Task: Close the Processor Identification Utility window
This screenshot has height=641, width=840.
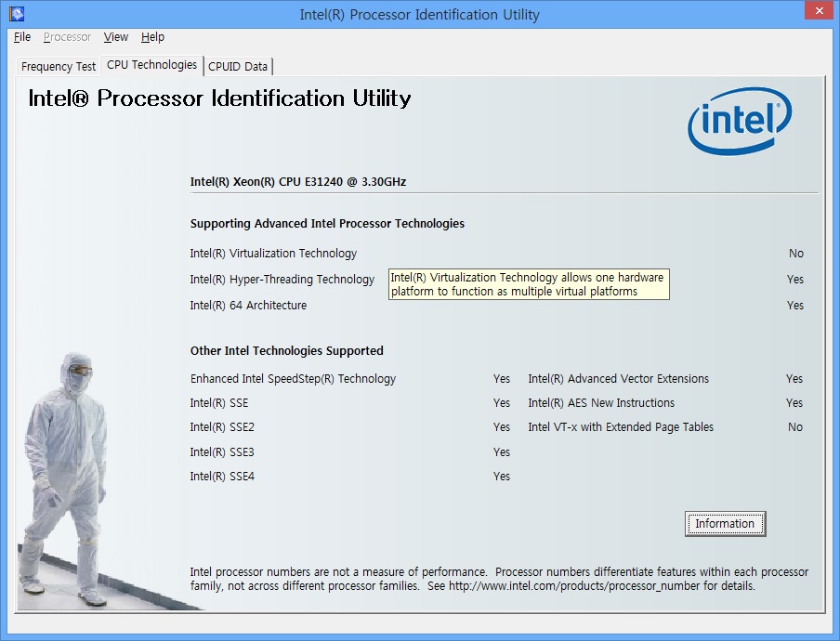Action: click(820, 11)
